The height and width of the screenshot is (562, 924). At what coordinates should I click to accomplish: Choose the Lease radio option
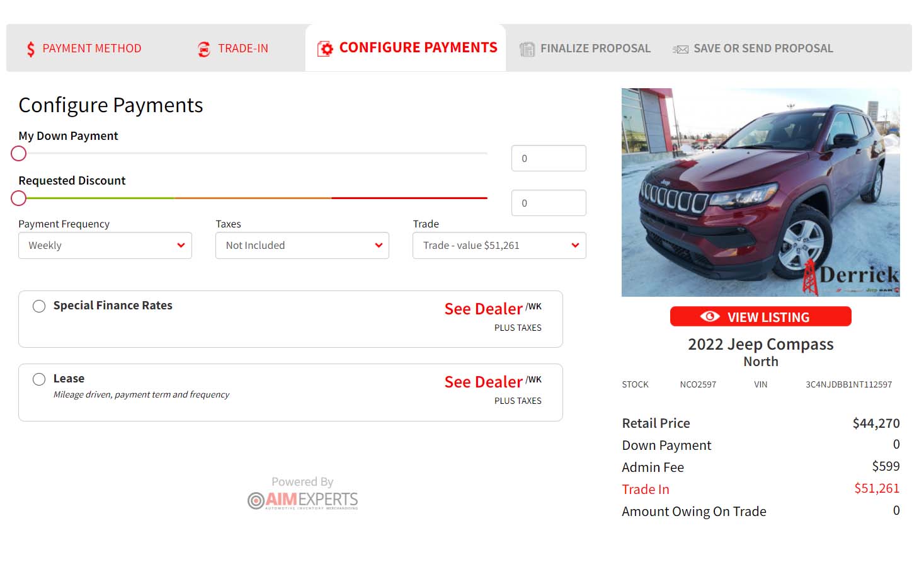(39, 379)
